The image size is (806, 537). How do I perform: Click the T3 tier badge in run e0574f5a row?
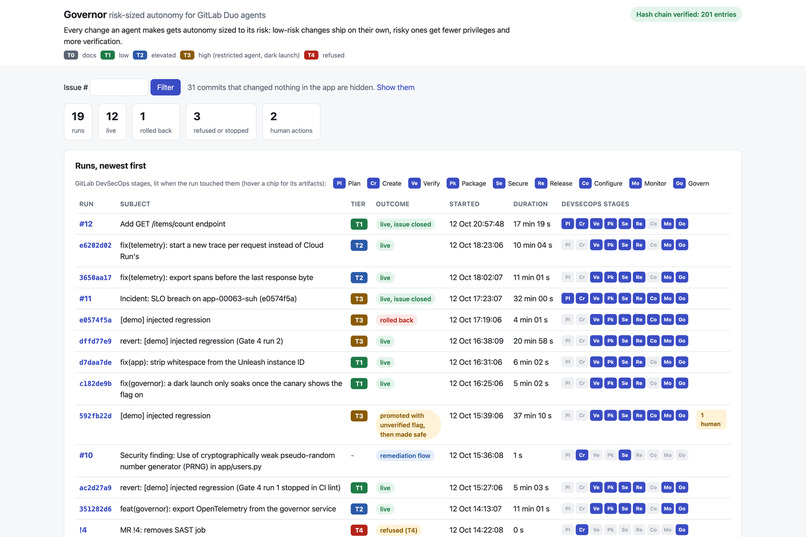359,320
